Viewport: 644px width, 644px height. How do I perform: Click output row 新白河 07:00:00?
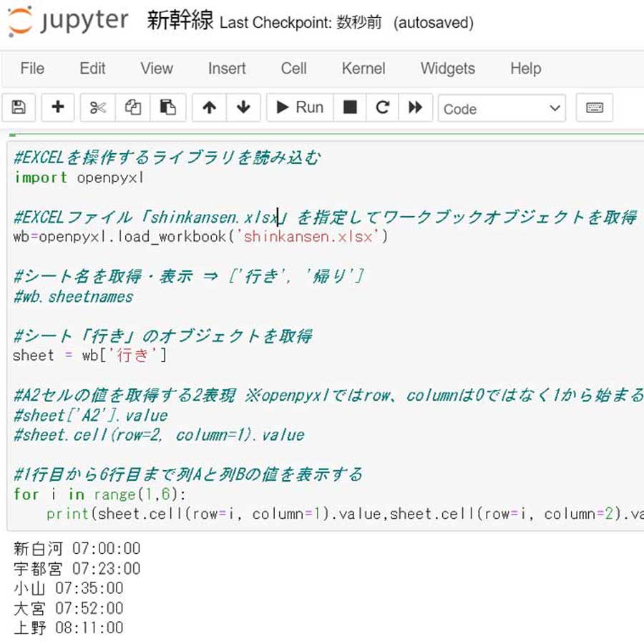click(77, 549)
